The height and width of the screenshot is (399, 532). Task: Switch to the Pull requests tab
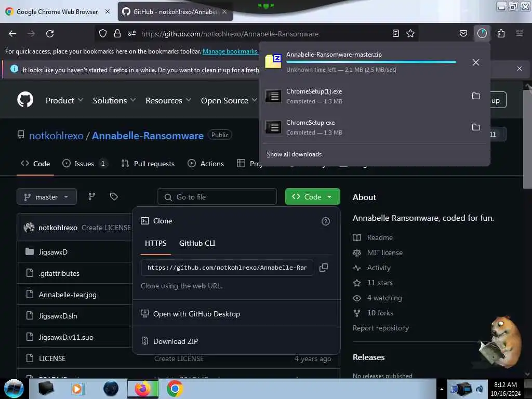click(148, 164)
